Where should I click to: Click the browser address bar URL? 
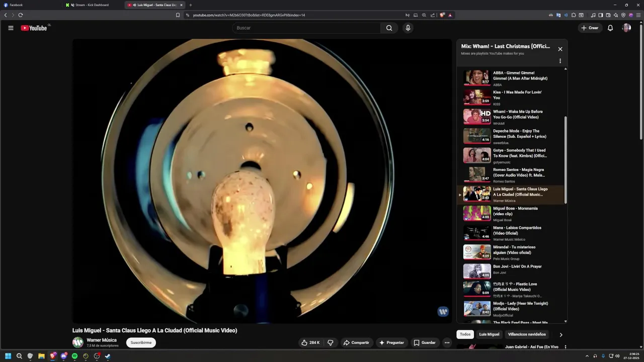(x=249, y=15)
